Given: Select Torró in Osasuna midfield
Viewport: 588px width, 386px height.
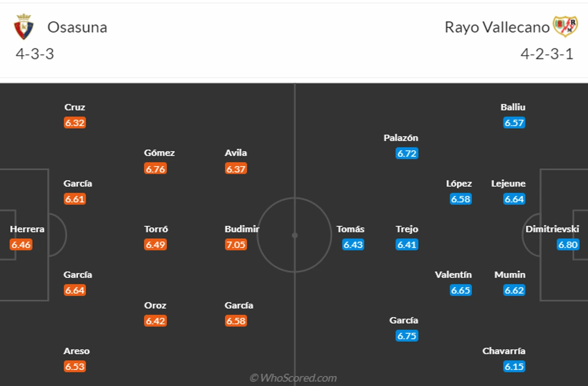Looking at the screenshot, I should [x=156, y=229].
